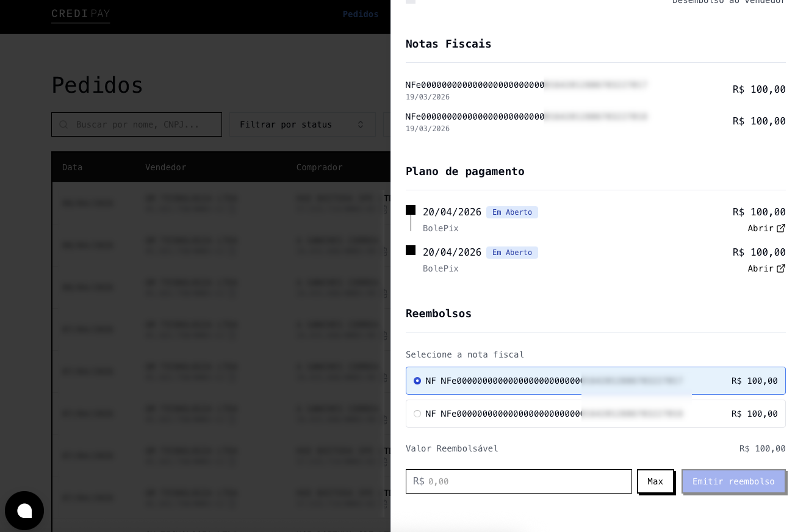795x532 pixels.
Task: Click the Emitir reembolso button
Action: pyautogui.click(x=733, y=481)
